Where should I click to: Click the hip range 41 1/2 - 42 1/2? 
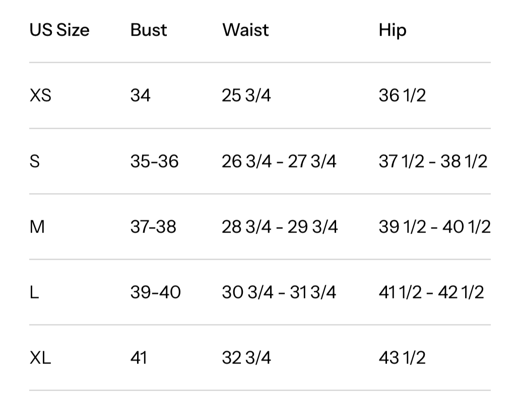click(431, 292)
